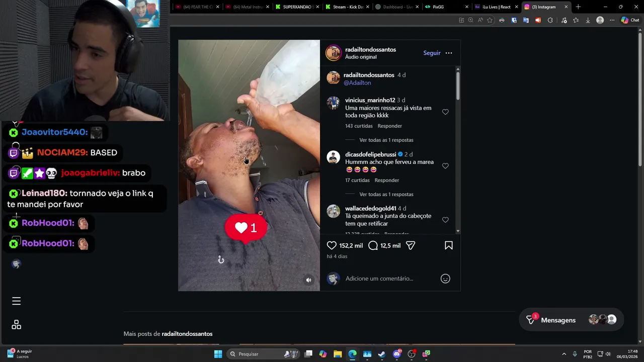Expand replies under vinicius_marinho12's comment
The image size is (644, 362).
[x=386, y=140]
